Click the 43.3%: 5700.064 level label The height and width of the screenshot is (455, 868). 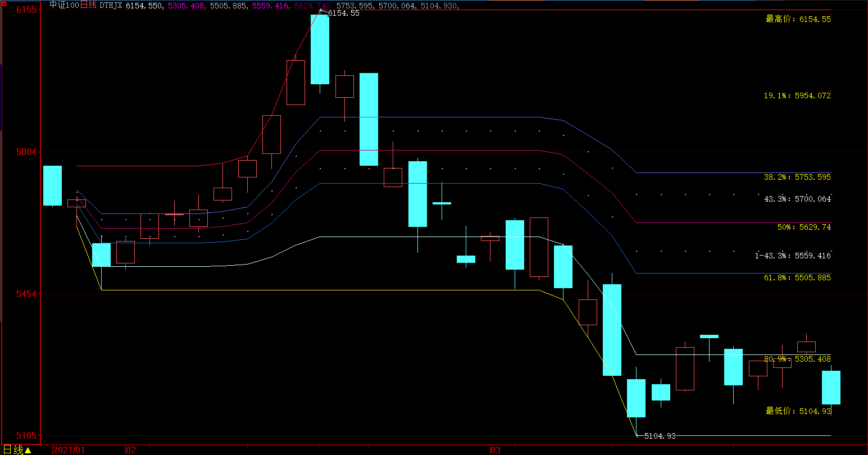pos(797,199)
